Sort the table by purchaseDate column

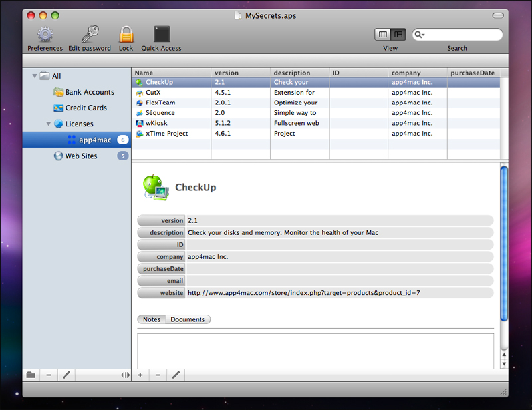click(x=473, y=73)
